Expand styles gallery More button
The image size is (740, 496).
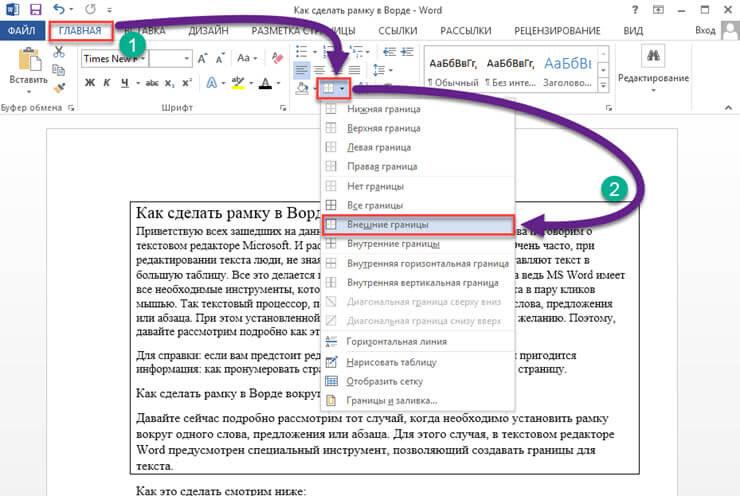604,85
